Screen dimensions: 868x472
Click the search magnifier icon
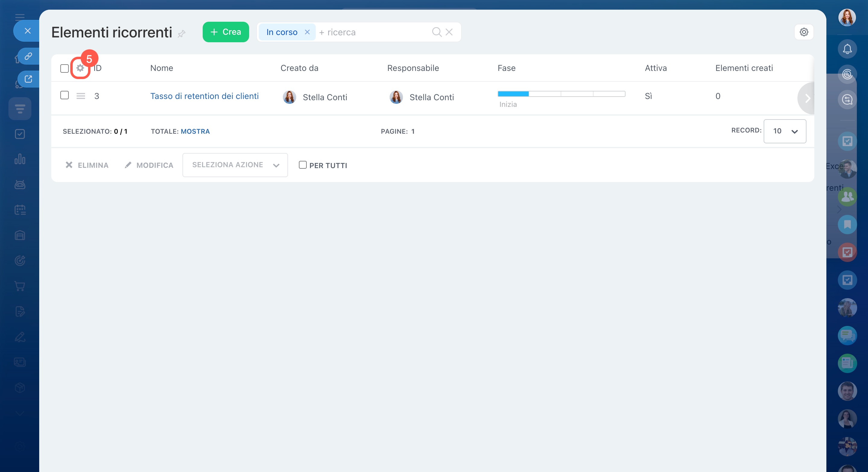[437, 32]
